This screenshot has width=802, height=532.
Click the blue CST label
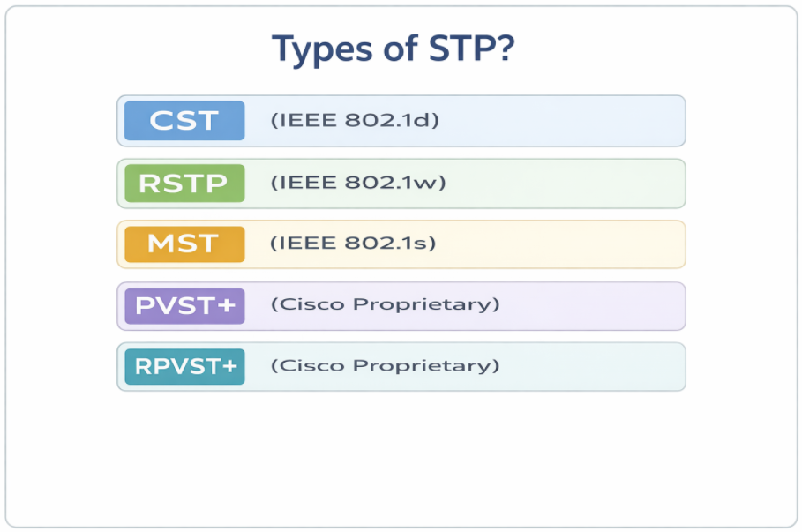[x=184, y=121]
